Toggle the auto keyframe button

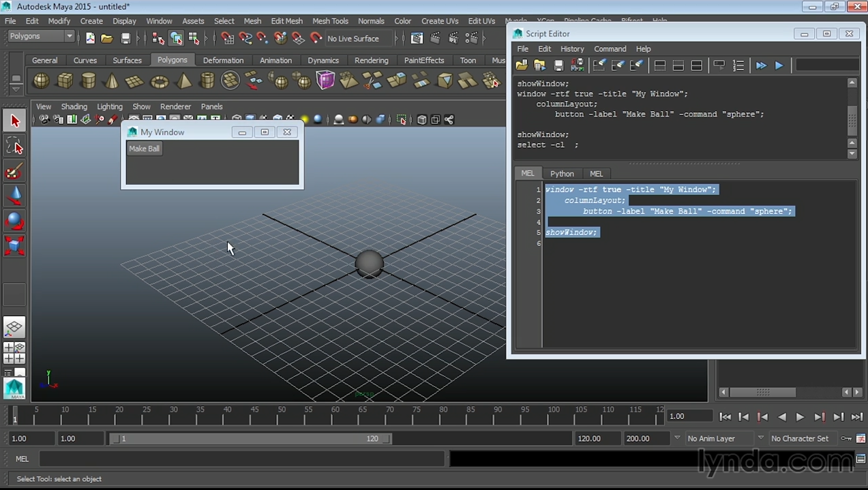846,438
